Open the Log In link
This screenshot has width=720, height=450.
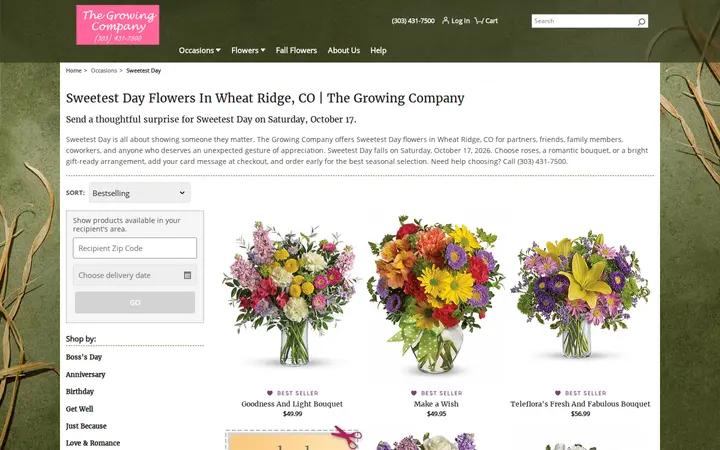456,21
